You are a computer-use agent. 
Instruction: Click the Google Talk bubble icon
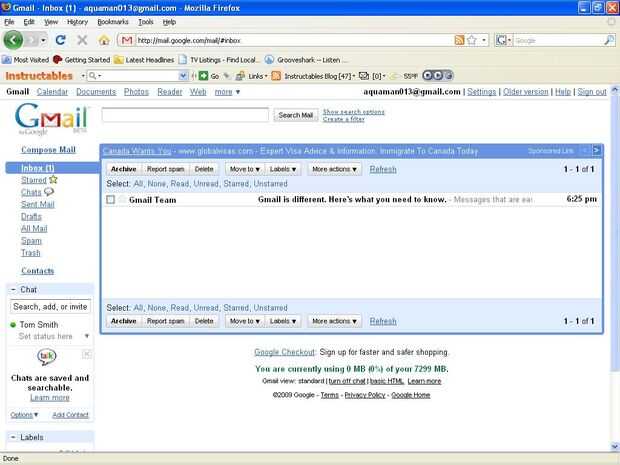pyautogui.click(x=47, y=357)
